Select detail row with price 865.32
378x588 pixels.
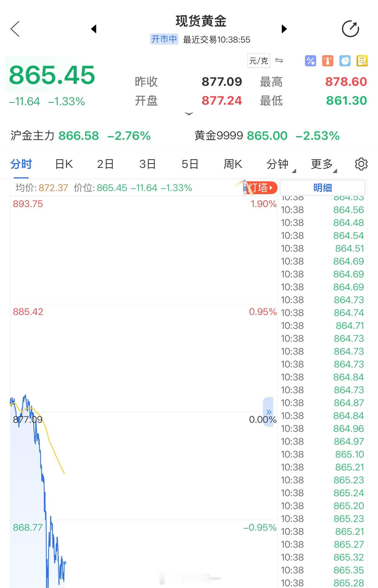[322, 557]
